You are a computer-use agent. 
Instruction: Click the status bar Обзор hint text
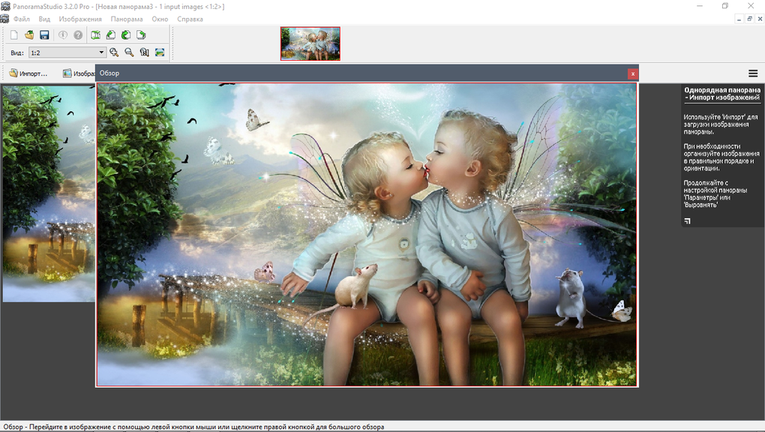pyautogui.click(x=194, y=427)
